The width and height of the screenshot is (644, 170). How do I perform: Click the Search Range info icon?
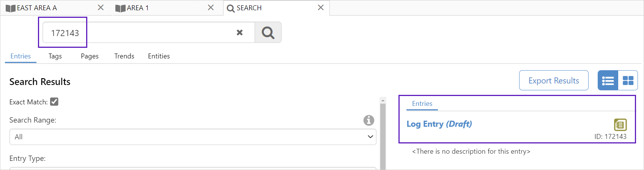368,120
